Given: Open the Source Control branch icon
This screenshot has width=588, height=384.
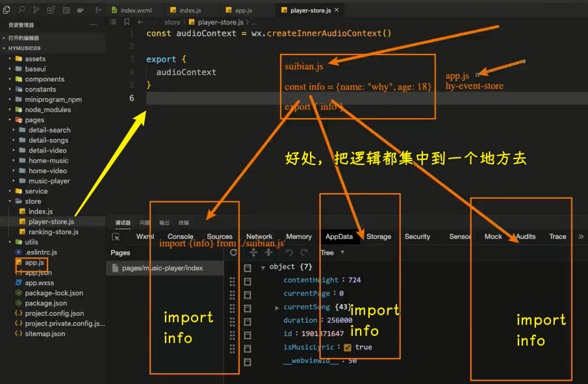Looking at the screenshot, I should (36, 10).
